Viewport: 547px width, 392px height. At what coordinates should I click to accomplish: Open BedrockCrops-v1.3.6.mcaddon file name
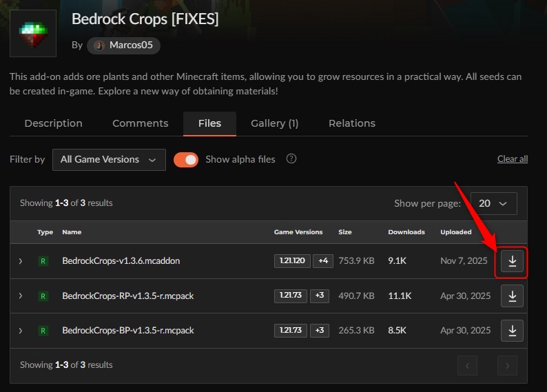pos(121,261)
